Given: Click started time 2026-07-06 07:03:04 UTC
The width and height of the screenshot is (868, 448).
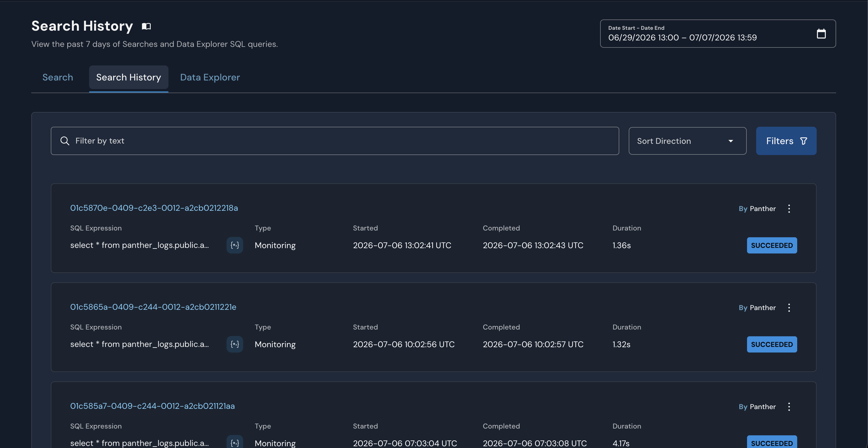Looking at the screenshot, I should [405, 443].
